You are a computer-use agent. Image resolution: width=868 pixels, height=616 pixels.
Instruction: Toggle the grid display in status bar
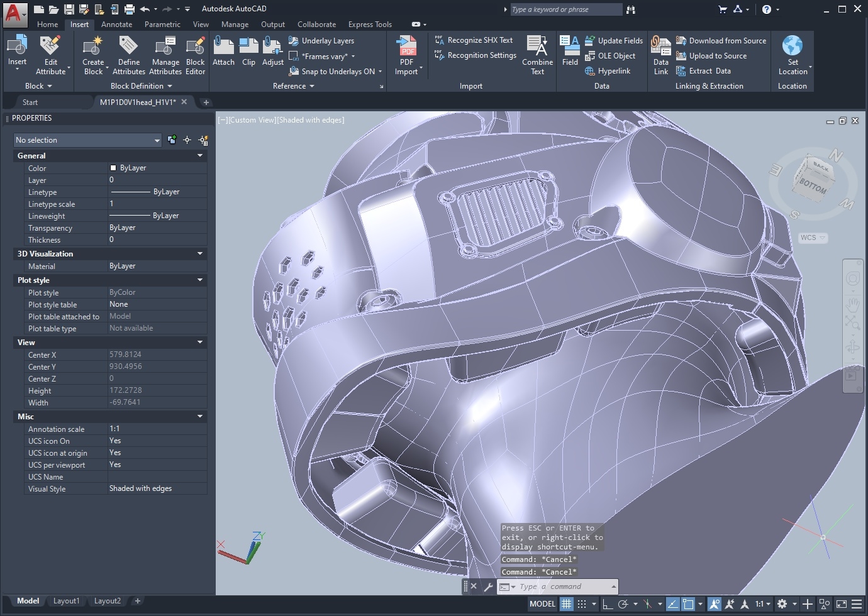pyautogui.click(x=567, y=604)
